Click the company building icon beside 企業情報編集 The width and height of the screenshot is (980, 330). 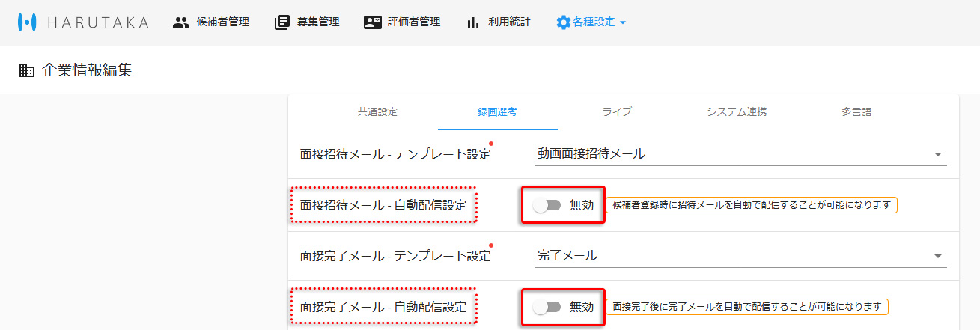tap(27, 71)
